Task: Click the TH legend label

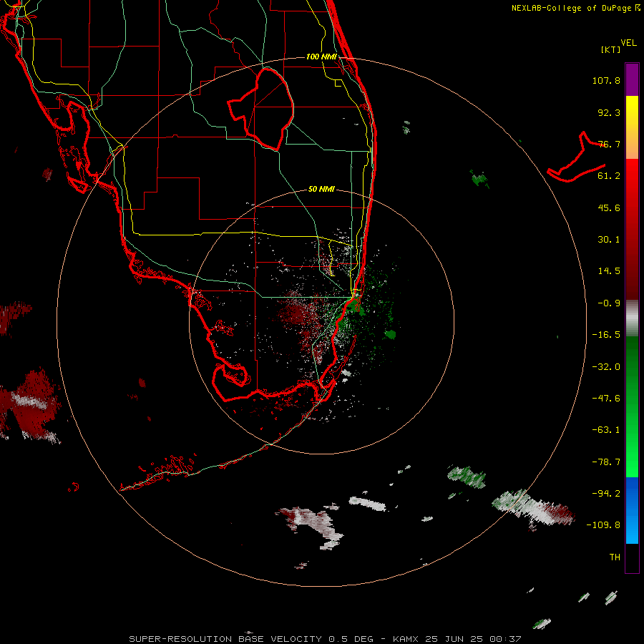Action: [x=615, y=557]
